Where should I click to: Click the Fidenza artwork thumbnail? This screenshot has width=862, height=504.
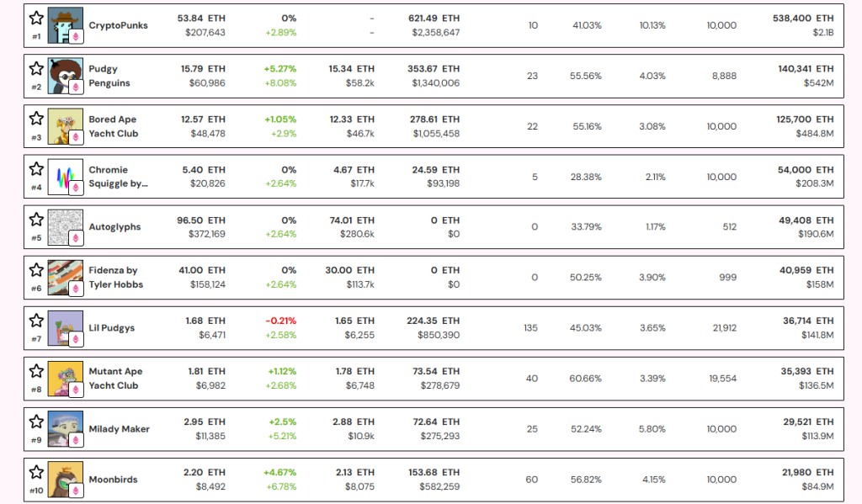pyautogui.click(x=66, y=278)
